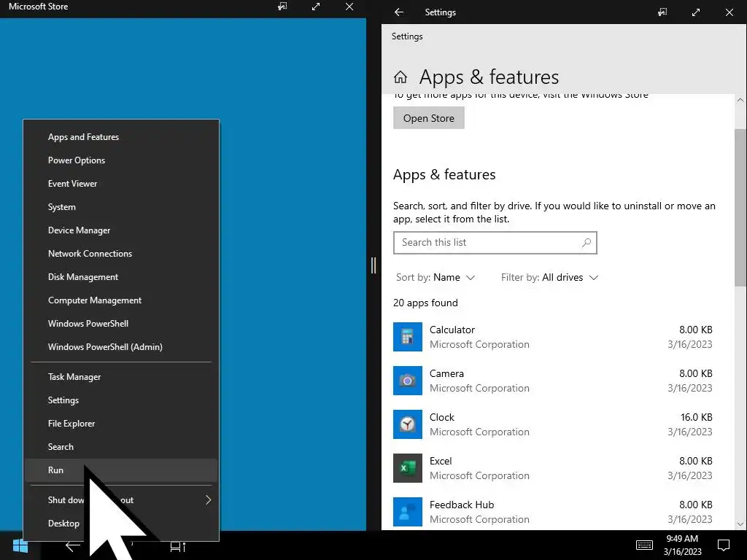Select the Excel app name
This screenshot has height=560, width=747.
[440, 462]
